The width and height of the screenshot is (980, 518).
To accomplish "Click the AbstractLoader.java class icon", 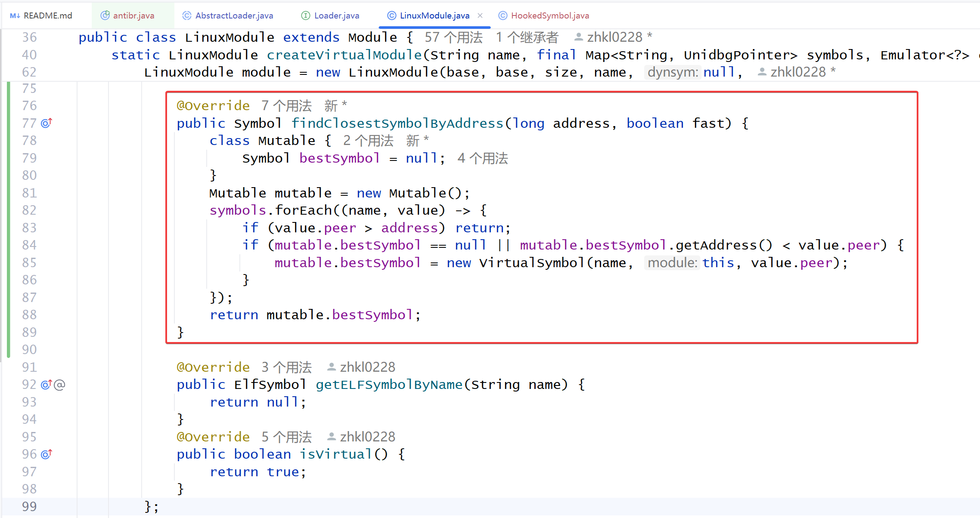I will click(186, 16).
